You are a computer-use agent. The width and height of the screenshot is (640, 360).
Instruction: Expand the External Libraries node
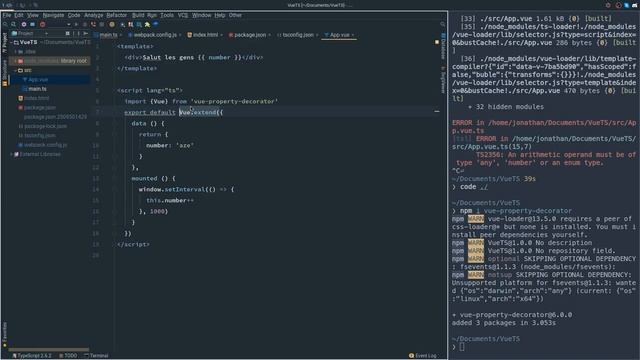click(12, 154)
